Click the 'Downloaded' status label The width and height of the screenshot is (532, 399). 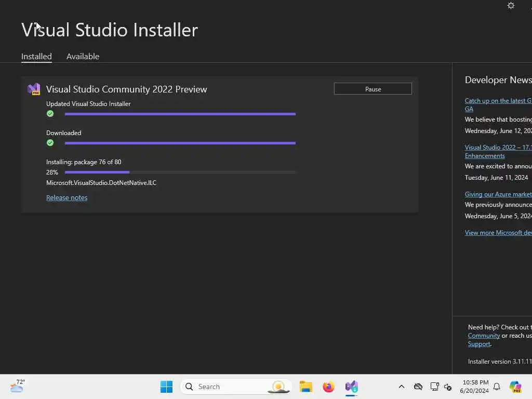click(63, 133)
